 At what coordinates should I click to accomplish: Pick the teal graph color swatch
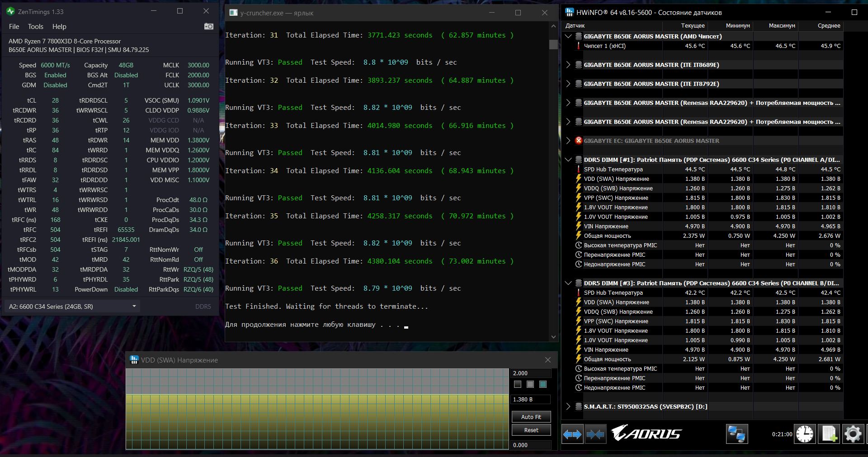(543, 384)
